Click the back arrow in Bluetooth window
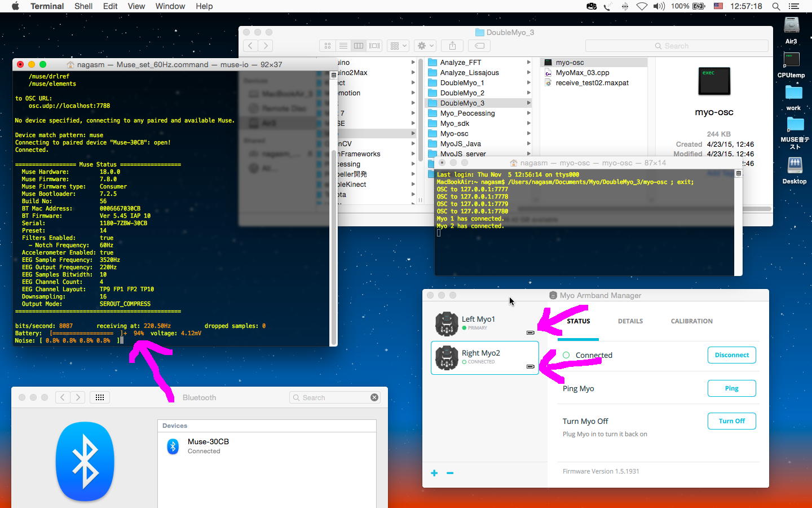This screenshot has height=508, width=812. point(63,397)
